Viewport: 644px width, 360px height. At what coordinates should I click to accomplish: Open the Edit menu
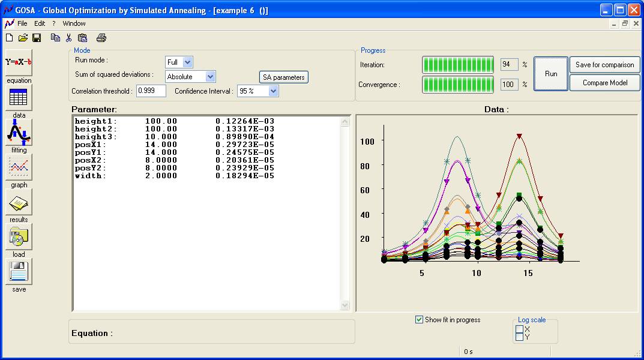click(40, 23)
